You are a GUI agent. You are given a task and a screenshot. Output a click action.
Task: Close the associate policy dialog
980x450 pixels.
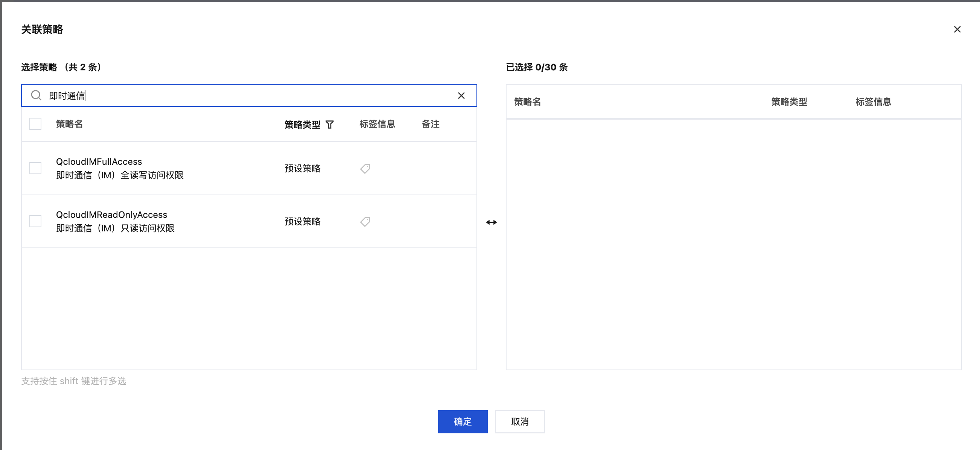coord(957,29)
